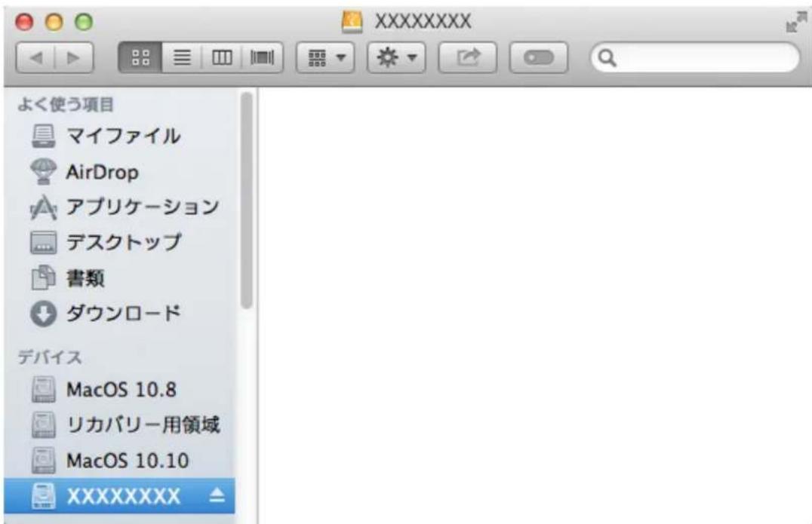This screenshot has height=524, width=812.
Task: Click the デバイス section header
Action: point(50,357)
